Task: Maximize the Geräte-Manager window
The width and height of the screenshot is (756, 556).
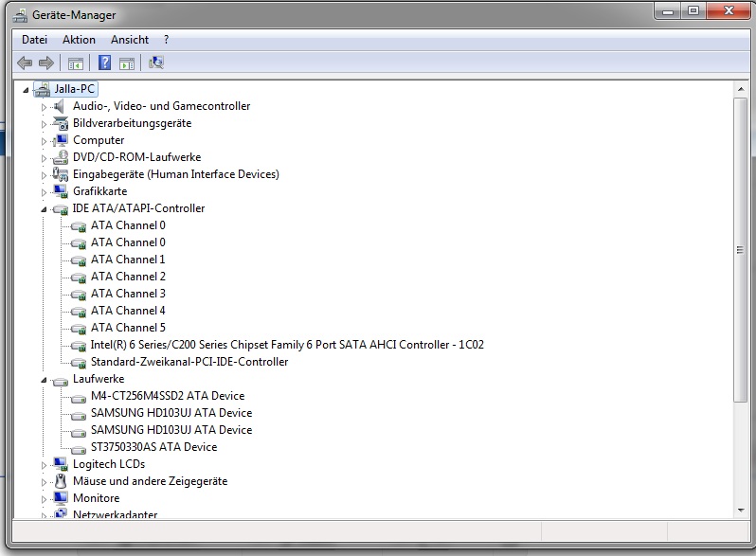Action: (693, 11)
